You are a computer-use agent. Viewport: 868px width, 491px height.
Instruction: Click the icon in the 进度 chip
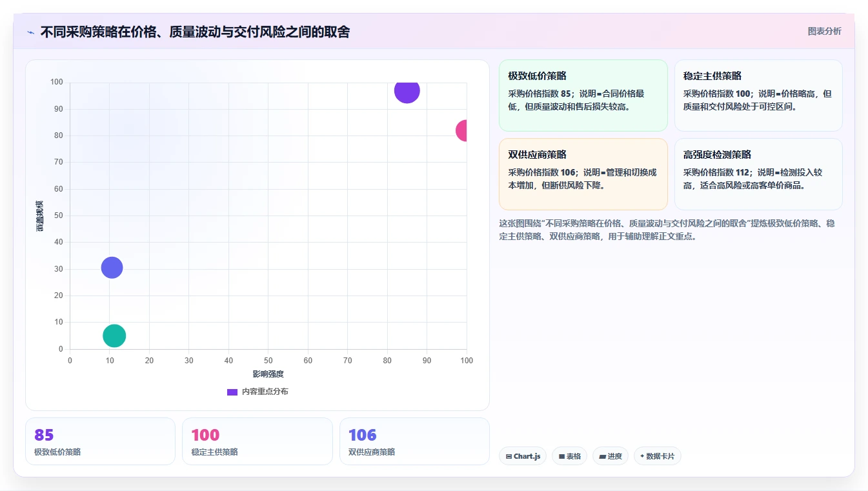pos(603,456)
